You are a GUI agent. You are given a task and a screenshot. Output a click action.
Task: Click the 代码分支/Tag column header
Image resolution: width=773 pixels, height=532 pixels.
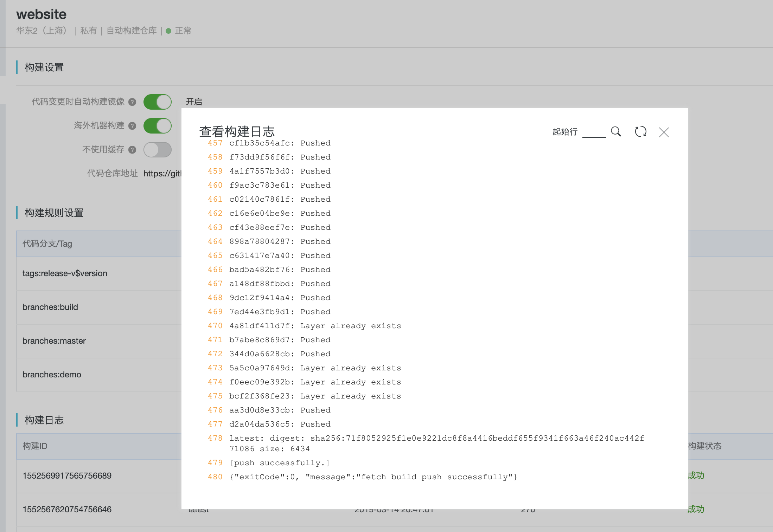click(47, 244)
